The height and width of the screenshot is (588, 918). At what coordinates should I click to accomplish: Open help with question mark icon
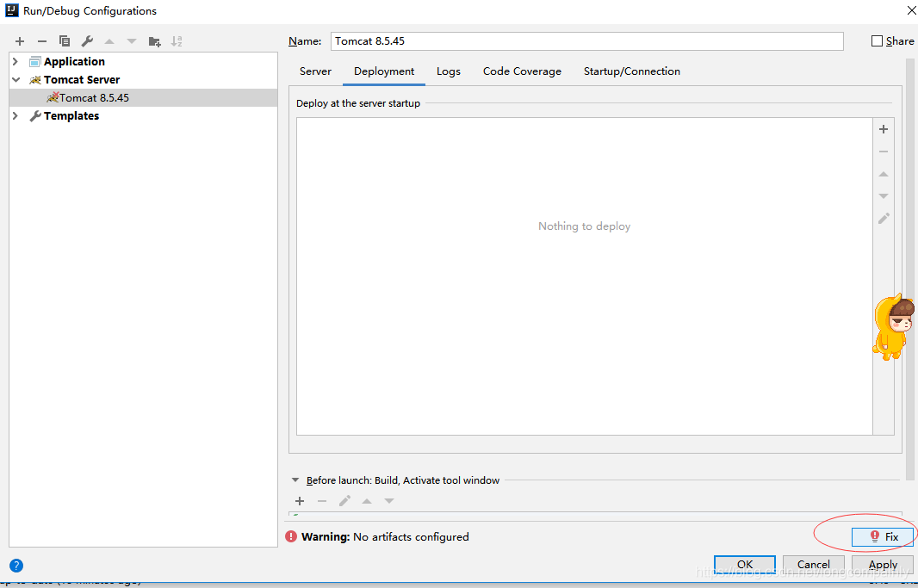[x=16, y=566]
